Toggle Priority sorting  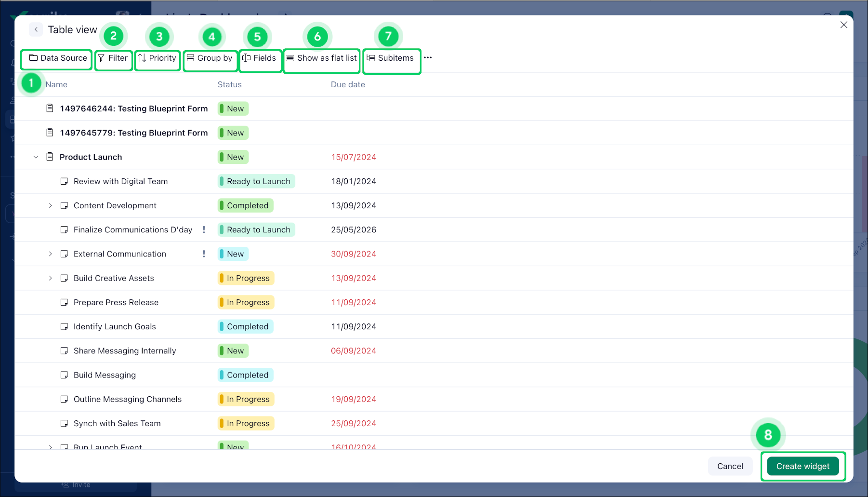tap(158, 58)
